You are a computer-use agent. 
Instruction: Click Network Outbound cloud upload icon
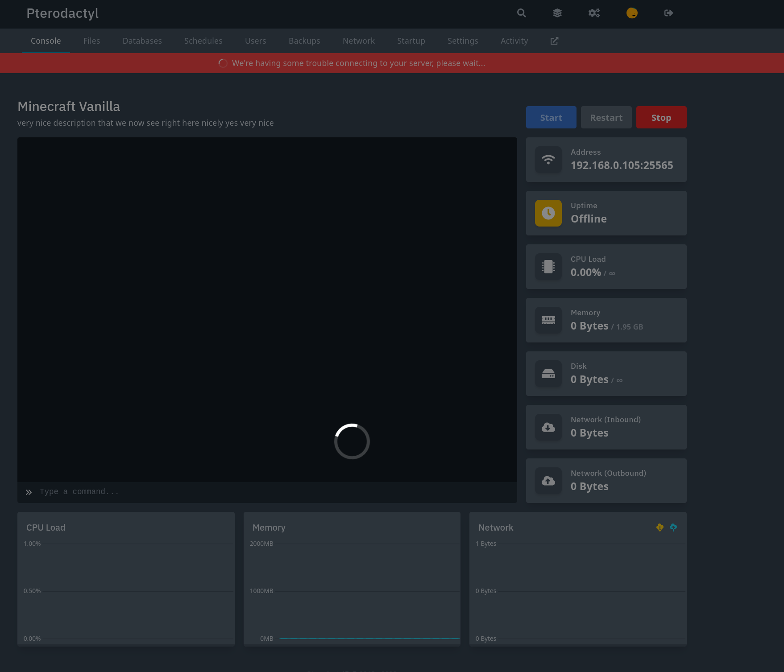[548, 481]
